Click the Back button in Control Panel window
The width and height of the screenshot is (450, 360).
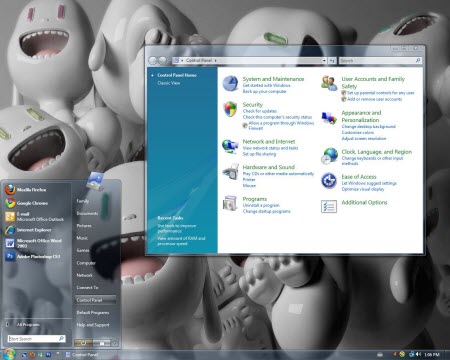coord(153,60)
